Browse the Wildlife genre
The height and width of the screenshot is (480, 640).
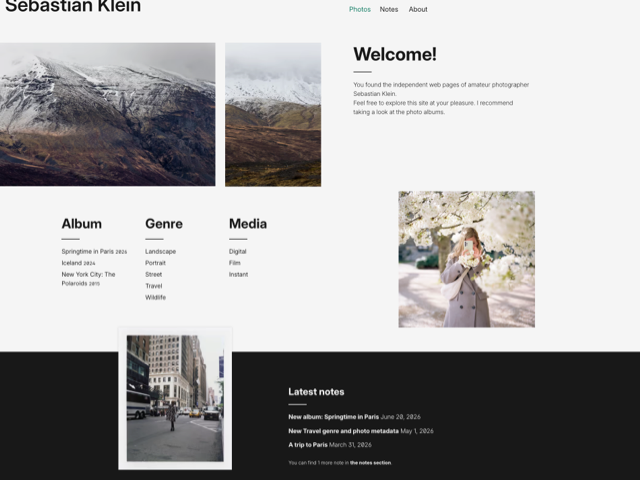[x=156, y=297]
